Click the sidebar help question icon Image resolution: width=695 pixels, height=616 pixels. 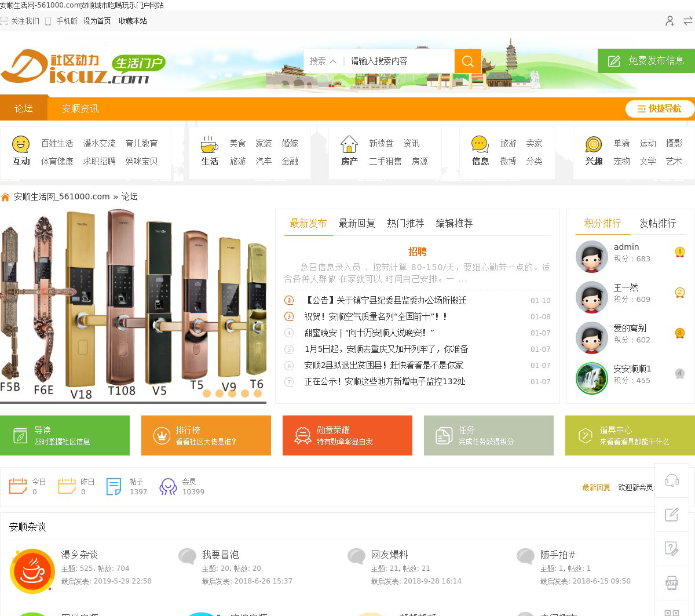point(672,548)
